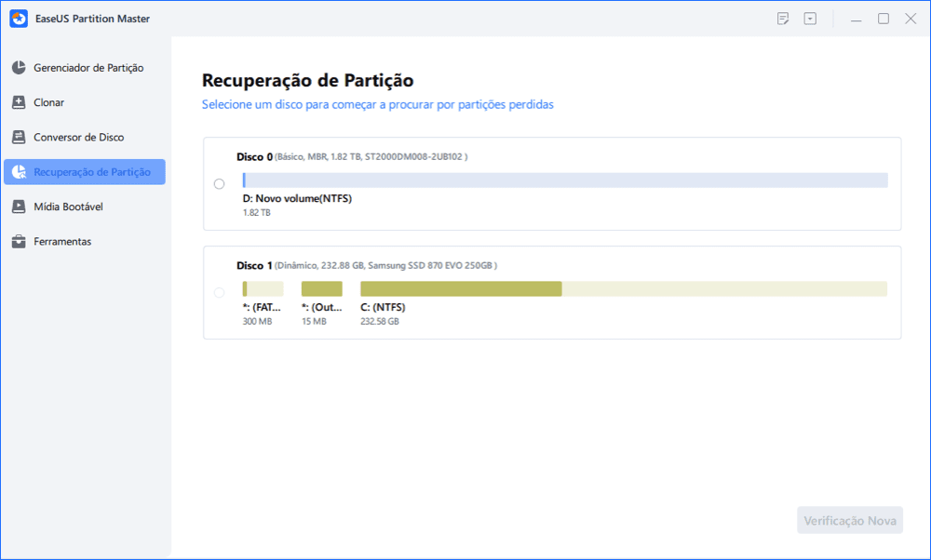931x560 pixels.
Task: Click the 232.58 GB size label
Action: pyautogui.click(x=380, y=322)
